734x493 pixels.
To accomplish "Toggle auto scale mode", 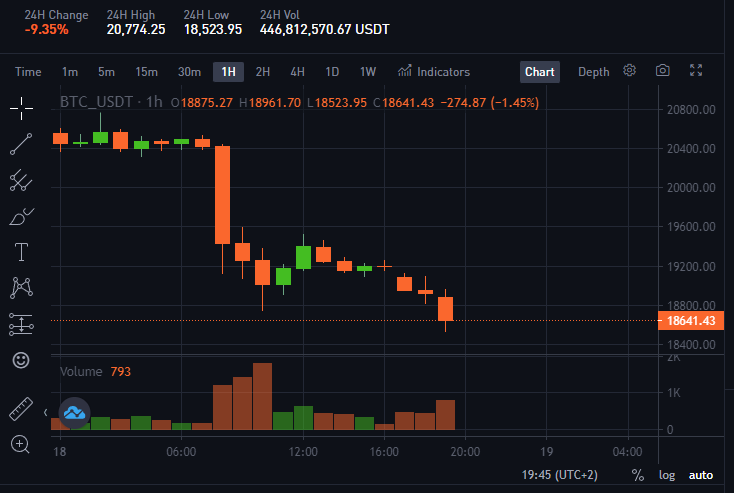I will pyautogui.click(x=701, y=475).
